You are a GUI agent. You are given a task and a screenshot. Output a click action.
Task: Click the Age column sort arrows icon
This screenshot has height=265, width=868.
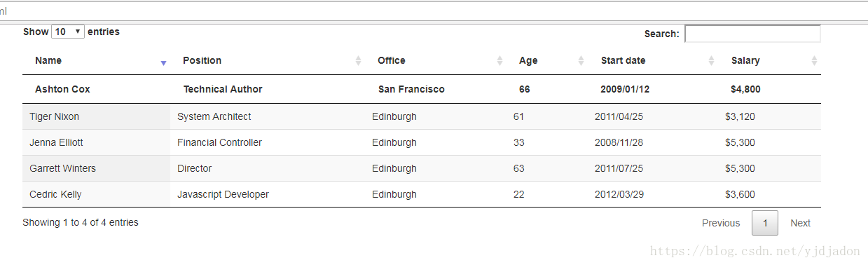[581, 61]
